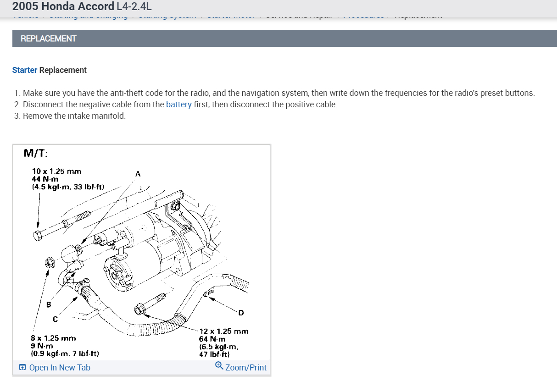Follow the "battery" link in step 2
557x392 pixels.
pyautogui.click(x=179, y=104)
